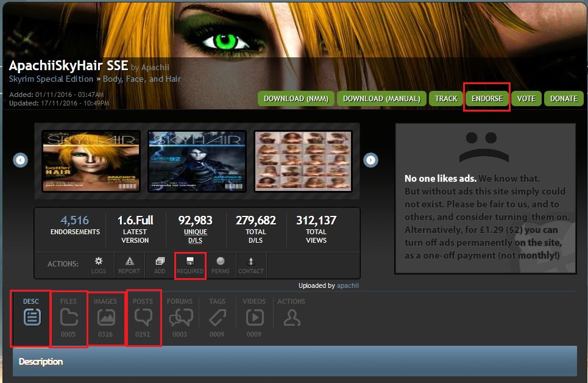The height and width of the screenshot is (383, 588).
Task: Open the Body, Face, and Hair category link
Action: (x=142, y=79)
